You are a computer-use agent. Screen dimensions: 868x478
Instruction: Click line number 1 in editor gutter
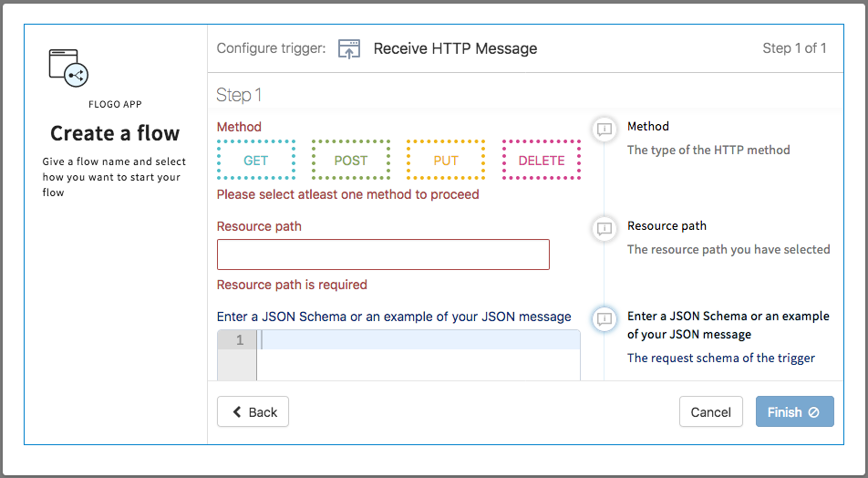pos(239,340)
